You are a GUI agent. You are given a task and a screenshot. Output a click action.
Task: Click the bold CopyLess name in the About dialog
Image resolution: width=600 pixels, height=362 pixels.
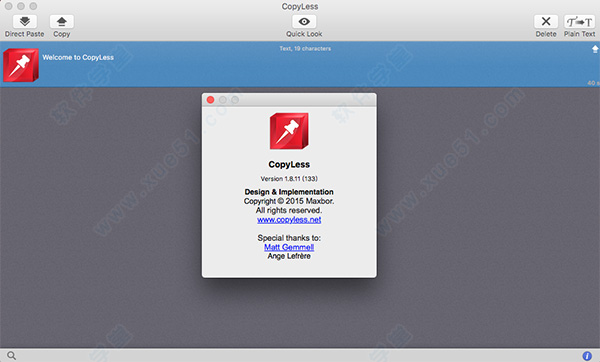[x=289, y=165]
